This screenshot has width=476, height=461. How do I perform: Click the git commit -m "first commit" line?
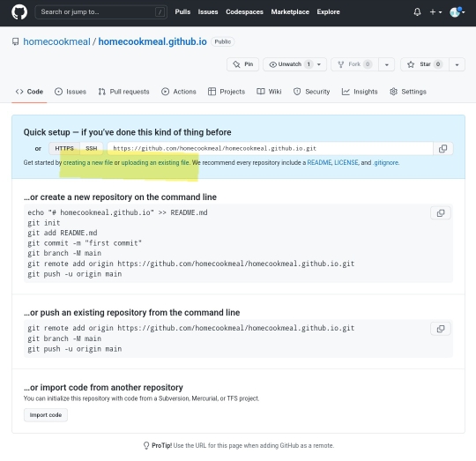(85, 243)
